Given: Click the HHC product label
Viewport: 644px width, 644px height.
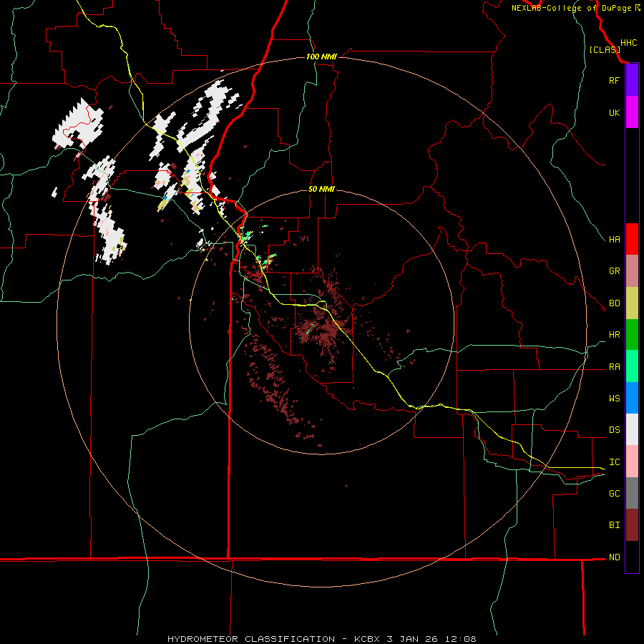Looking at the screenshot, I should pyautogui.click(x=629, y=43).
